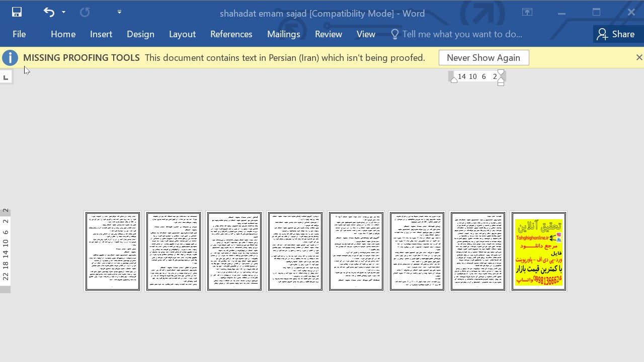Select the seventh page thumbnail
This screenshot has width=644, height=362.
coord(478,251)
